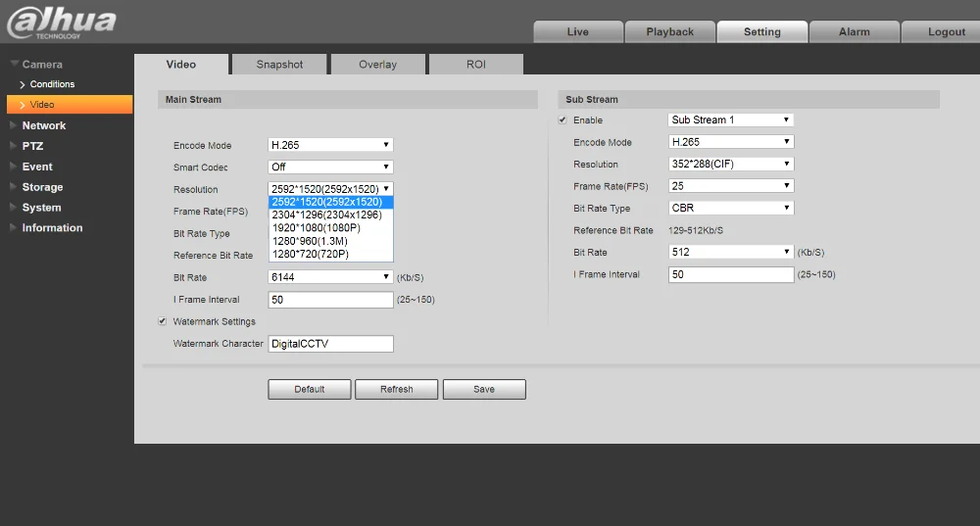Open the ROI tab
Viewport: 980px width, 526px height.
pyautogui.click(x=476, y=65)
